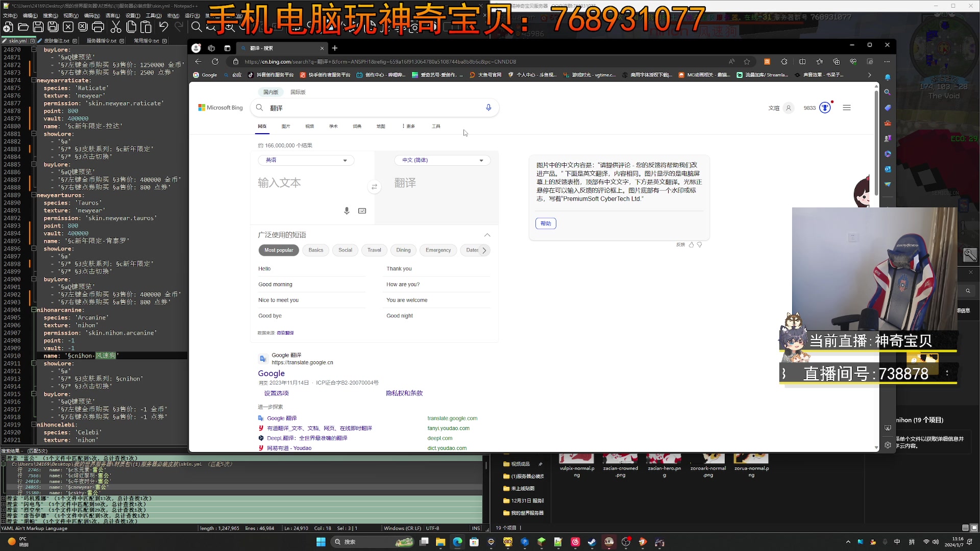Open source language dropdown 英语
Viewport: 980px width, 551px height.
click(306, 160)
